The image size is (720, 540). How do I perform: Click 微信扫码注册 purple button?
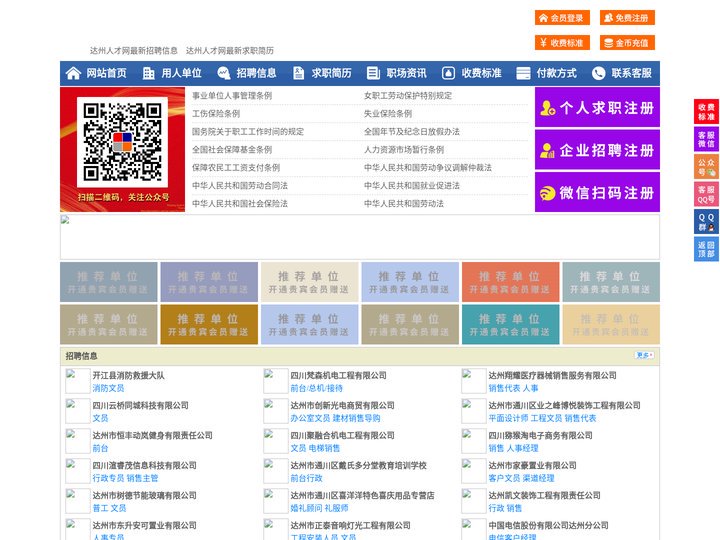(x=597, y=192)
